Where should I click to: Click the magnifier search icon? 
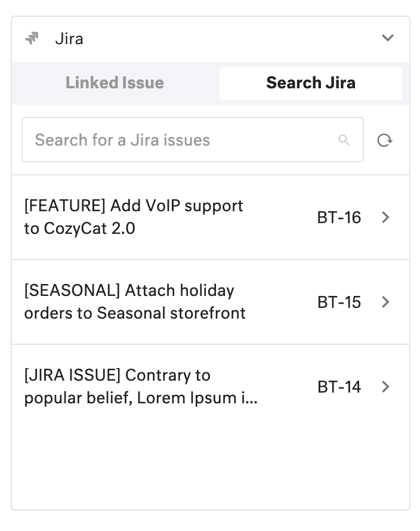[x=344, y=140]
